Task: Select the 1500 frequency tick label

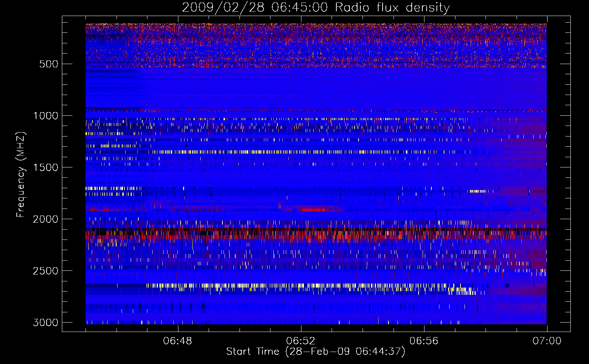Action: [46, 167]
